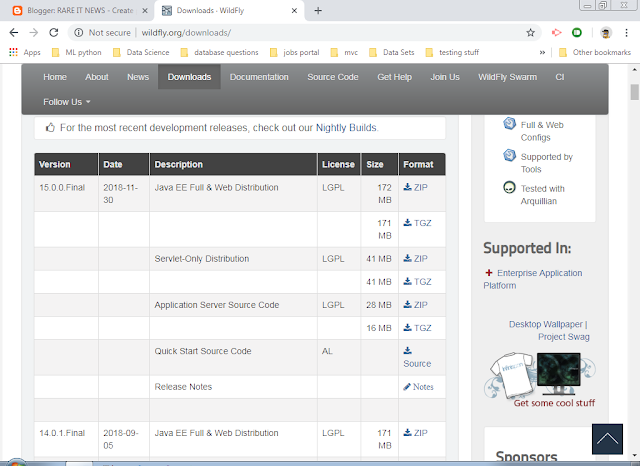Screen dimensions: 640x466
Task: Click the Tested with Arquillian icon
Action: [x=509, y=187]
